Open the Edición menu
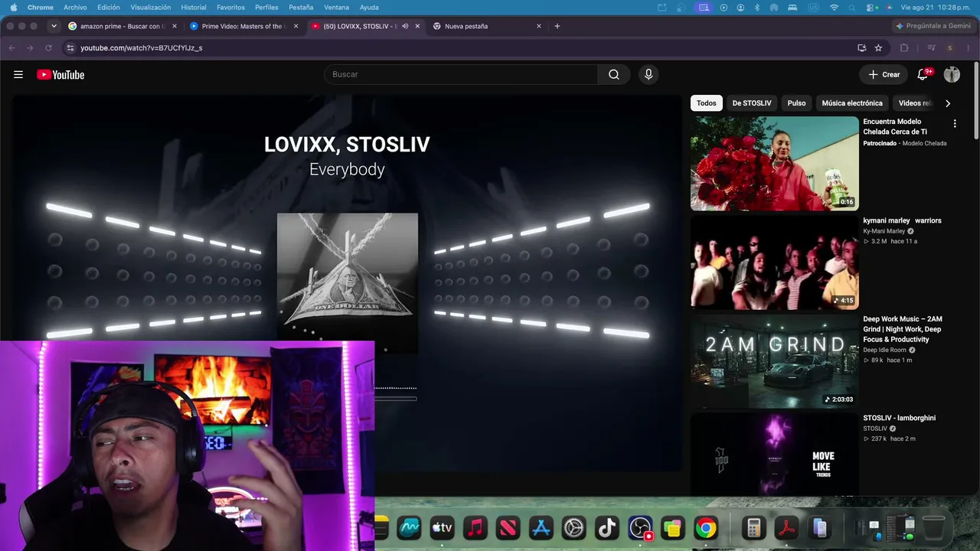980x551 pixels. tap(109, 8)
